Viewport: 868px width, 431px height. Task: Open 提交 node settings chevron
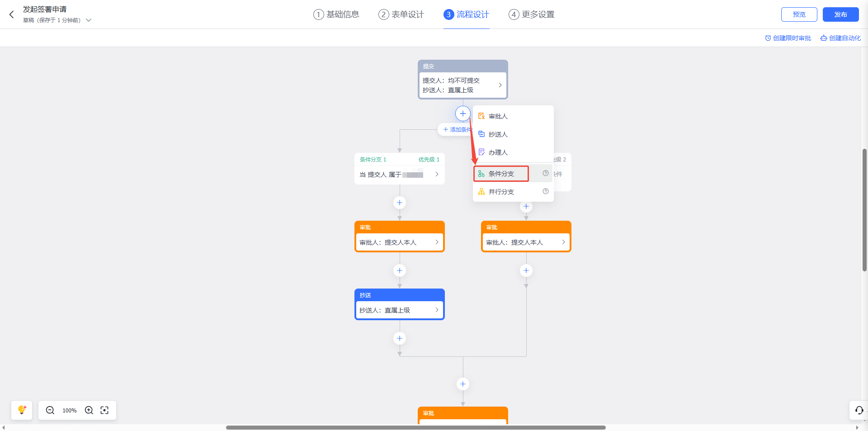pos(500,85)
